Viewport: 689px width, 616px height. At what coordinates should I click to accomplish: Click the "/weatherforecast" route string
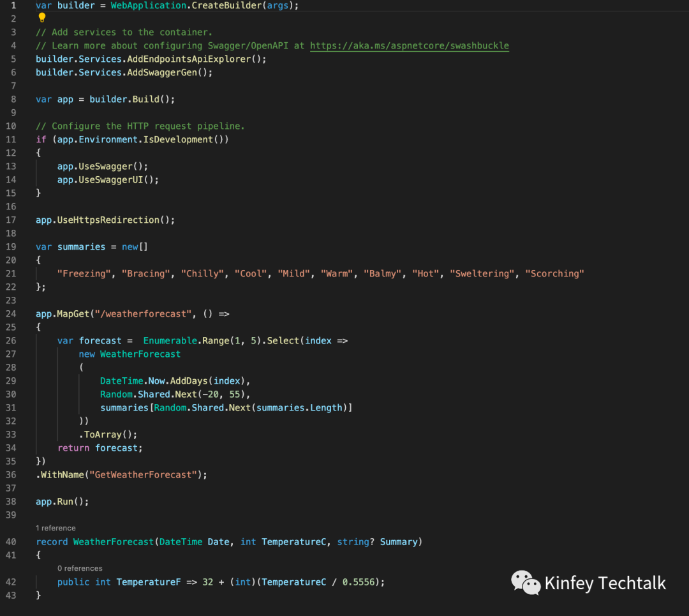point(144,314)
